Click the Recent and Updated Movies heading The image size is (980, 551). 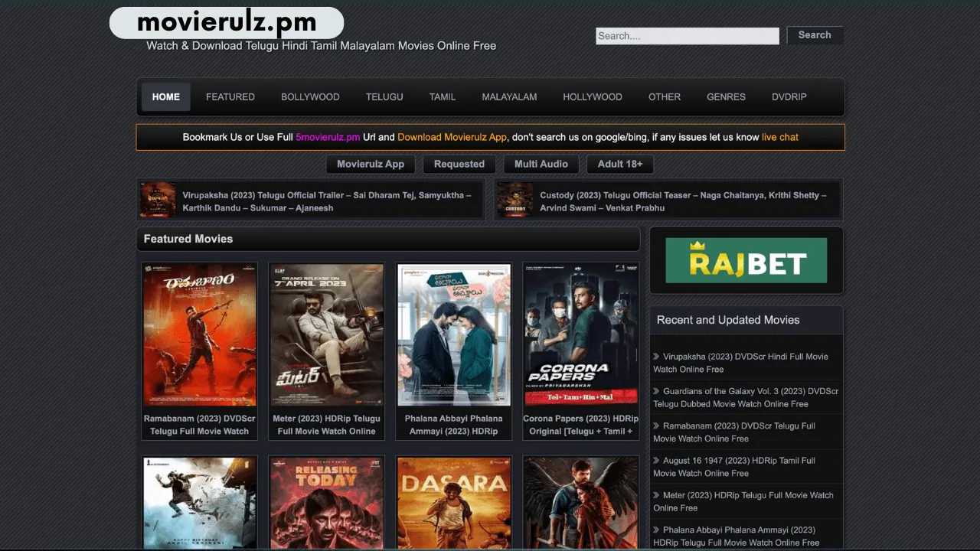pos(728,320)
